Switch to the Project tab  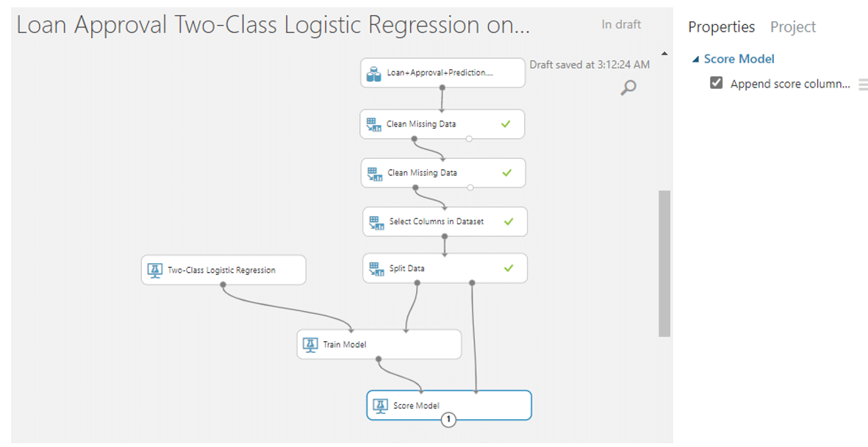pyautogui.click(x=793, y=27)
